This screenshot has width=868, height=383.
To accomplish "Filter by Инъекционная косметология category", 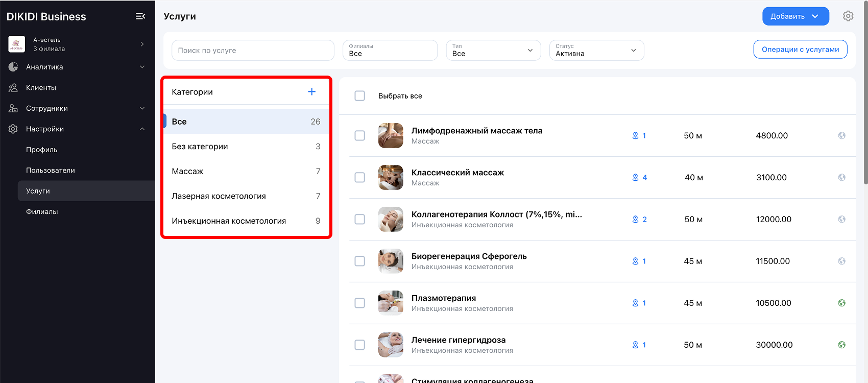I will pyautogui.click(x=246, y=221).
